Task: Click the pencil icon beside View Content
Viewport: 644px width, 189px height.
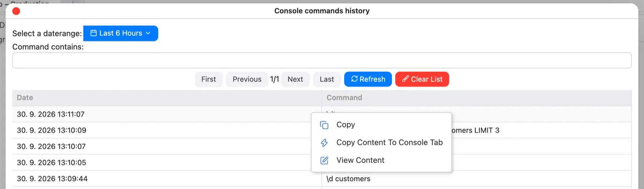Action: point(324,160)
